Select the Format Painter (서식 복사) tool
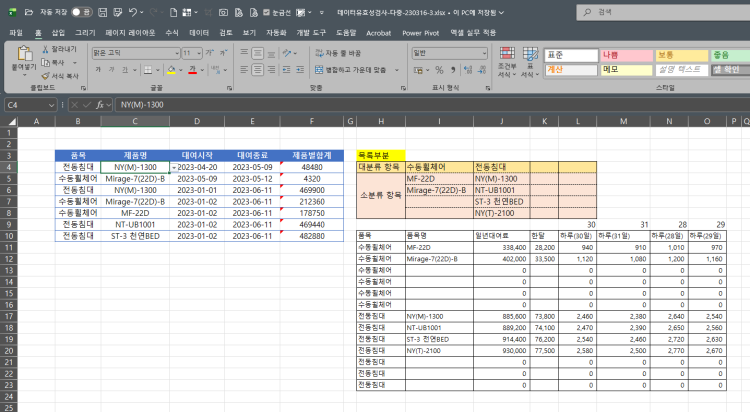Image resolution: width=750 pixels, height=412 pixels. coord(45,75)
